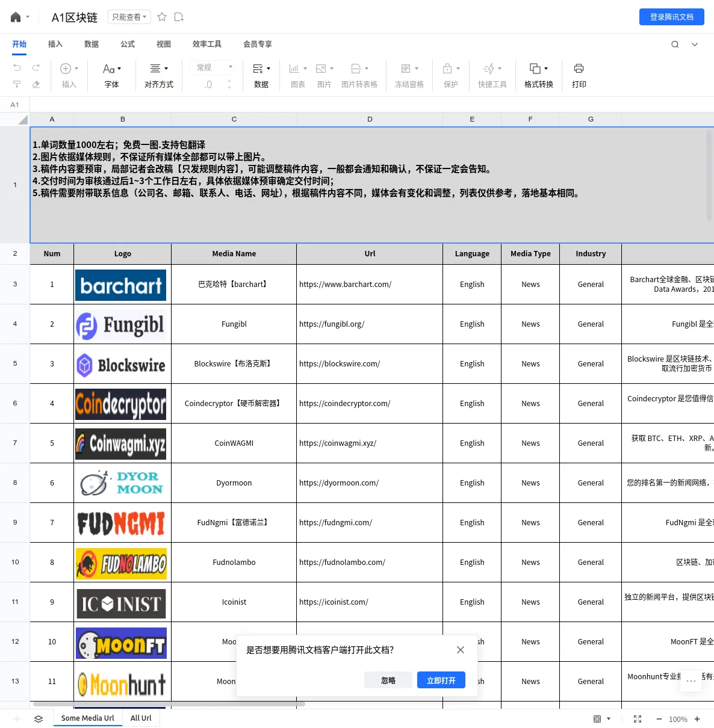Favorite this document with the star icon
The height and width of the screenshot is (728, 714).
(x=162, y=17)
